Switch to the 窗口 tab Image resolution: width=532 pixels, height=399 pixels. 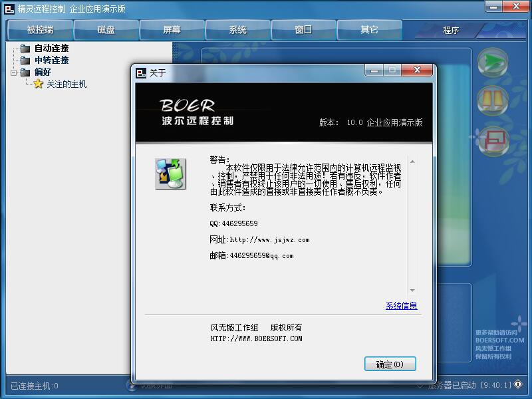303,30
